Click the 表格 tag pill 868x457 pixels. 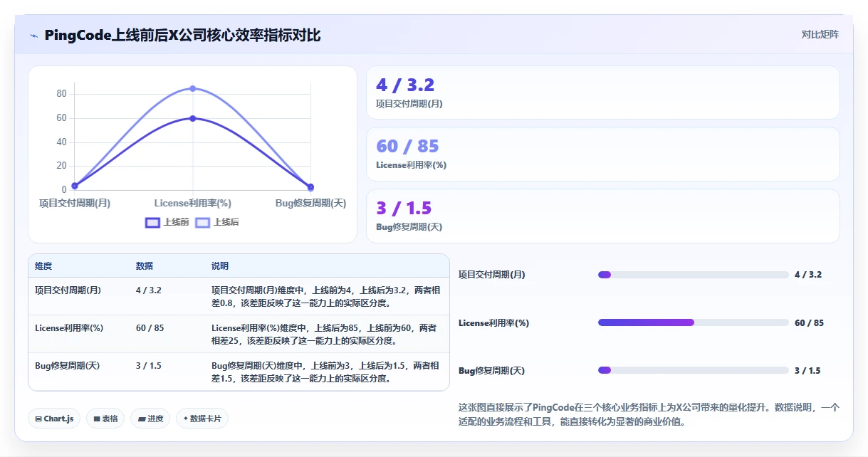tap(106, 419)
